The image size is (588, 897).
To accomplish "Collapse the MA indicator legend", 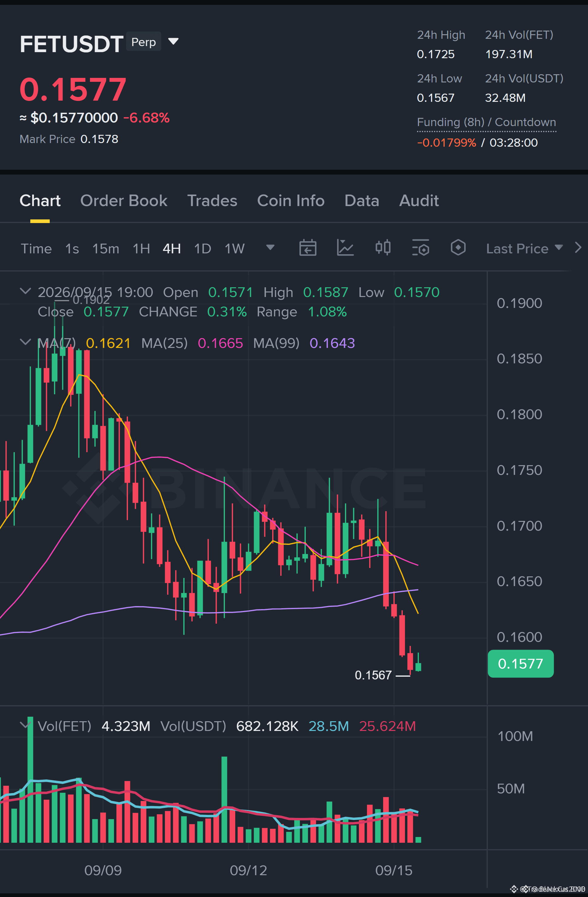I will (25, 342).
